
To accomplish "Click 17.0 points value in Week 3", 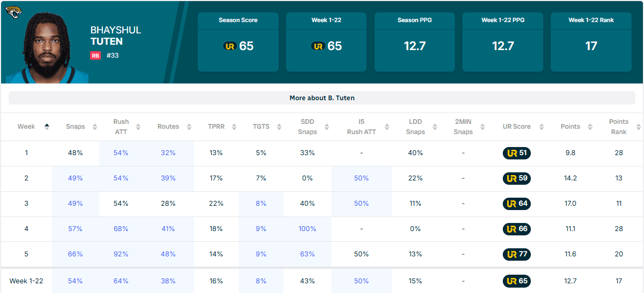I will pos(571,204).
